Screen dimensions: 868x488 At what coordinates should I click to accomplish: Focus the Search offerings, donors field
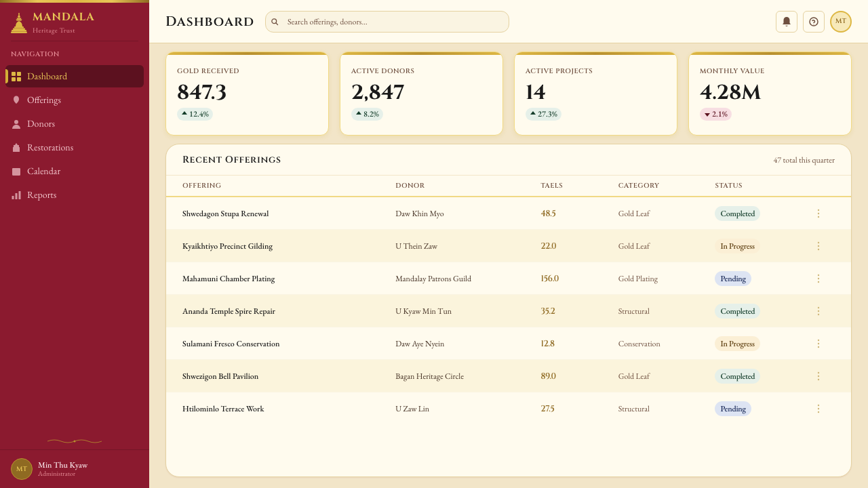(x=387, y=22)
